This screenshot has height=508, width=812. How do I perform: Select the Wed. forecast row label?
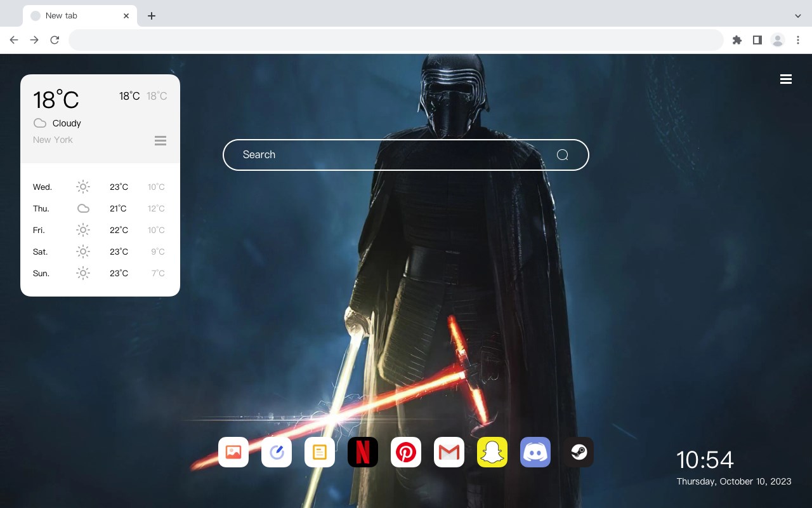43,187
